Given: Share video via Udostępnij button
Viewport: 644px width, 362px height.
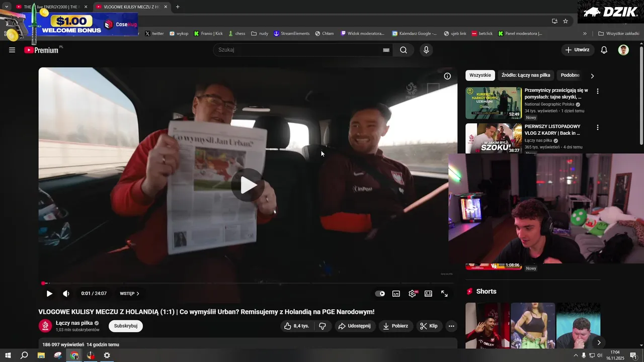Looking at the screenshot, I should click(355, 326).
